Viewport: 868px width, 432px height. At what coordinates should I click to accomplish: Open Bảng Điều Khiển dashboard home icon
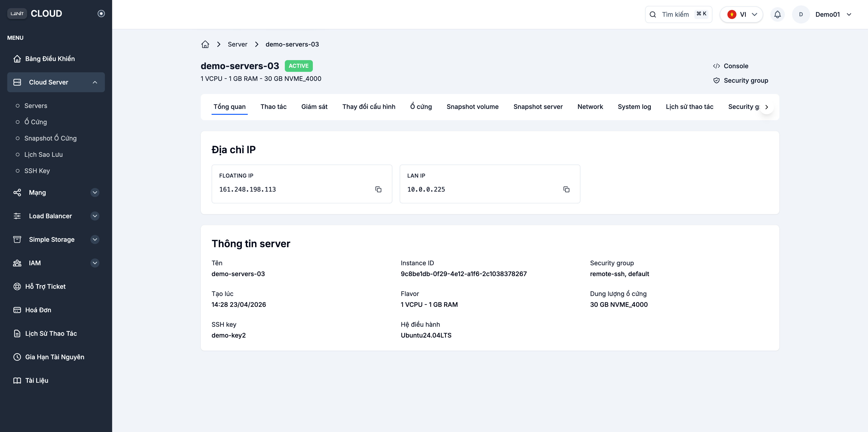coord(17,59)
